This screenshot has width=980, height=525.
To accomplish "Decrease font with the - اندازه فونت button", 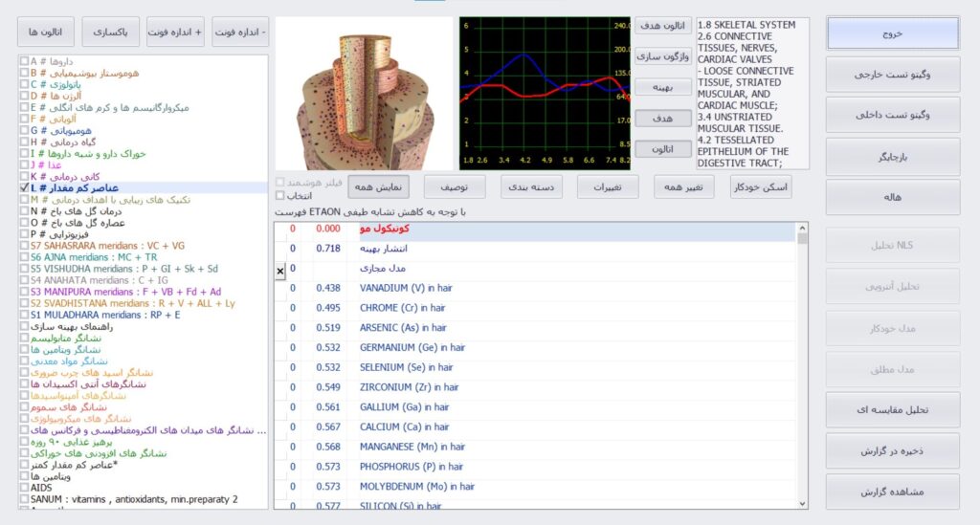I will coord(240,32).
